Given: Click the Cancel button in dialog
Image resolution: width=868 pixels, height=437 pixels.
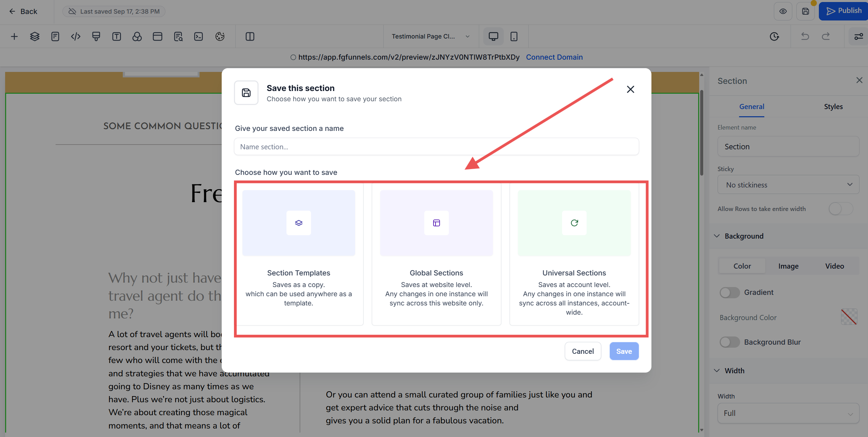Looking at the screenshot, I should [583, 351].
